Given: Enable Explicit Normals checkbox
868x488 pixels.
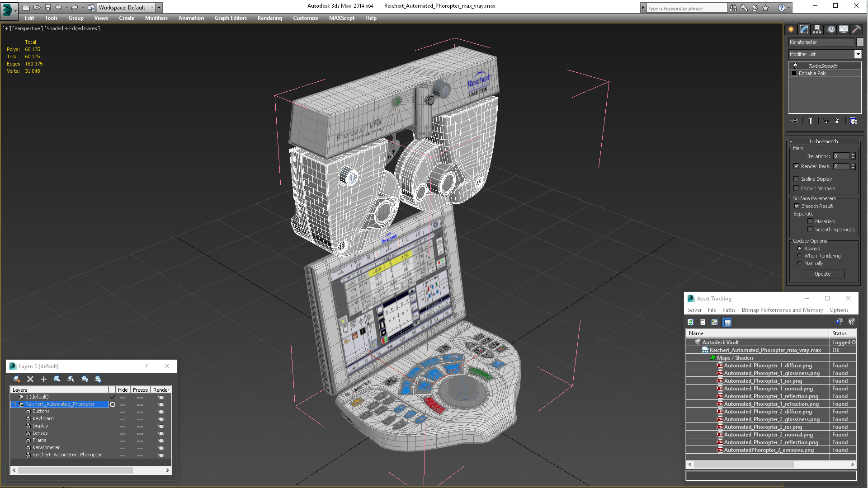Looking at the screenshot, I should click(x=797, y=188).
